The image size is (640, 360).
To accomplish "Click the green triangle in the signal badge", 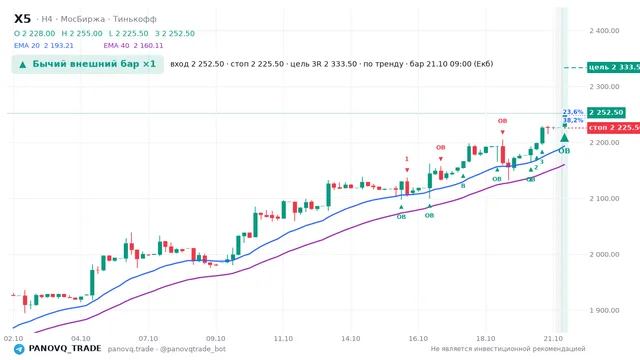I will tap(23, 64).
